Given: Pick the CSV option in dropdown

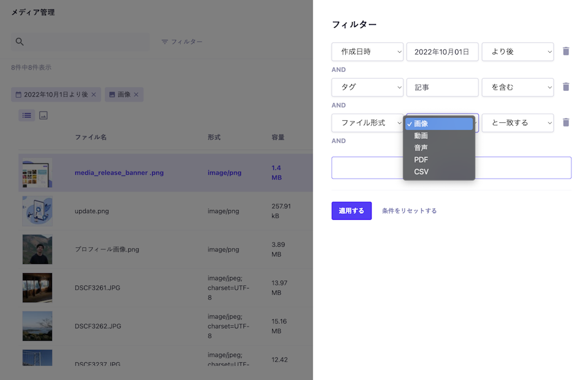Looking at the screenshot, I should (422, 172).
